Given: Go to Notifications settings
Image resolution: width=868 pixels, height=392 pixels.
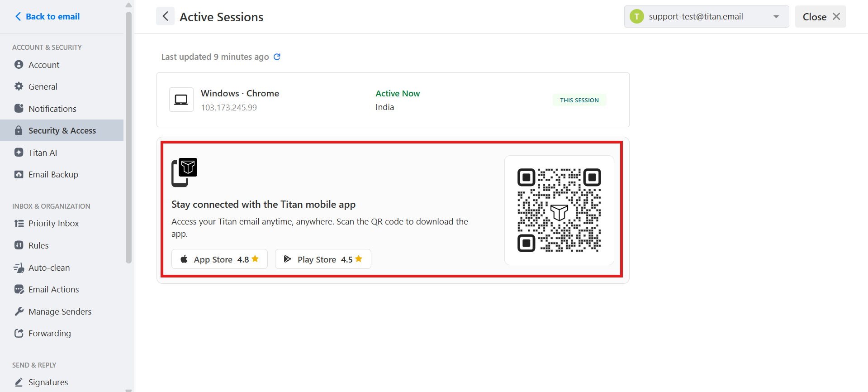Looking at the screenshot, I should point(62,109).
